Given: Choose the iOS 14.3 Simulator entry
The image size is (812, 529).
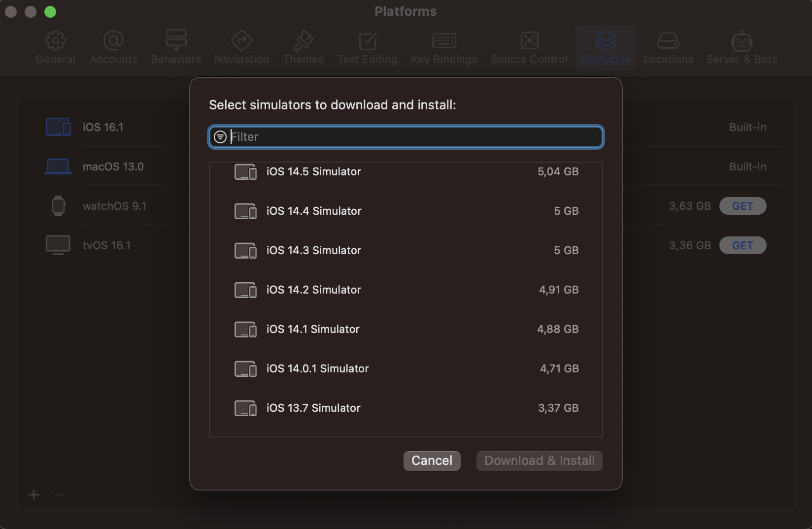Looking at the screenshot, I should (406, 250).
